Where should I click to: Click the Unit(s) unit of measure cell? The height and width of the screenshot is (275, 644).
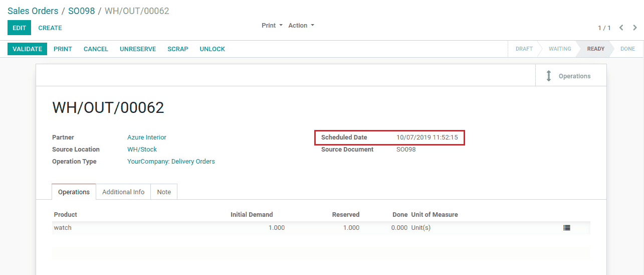(x=421, y=228)
